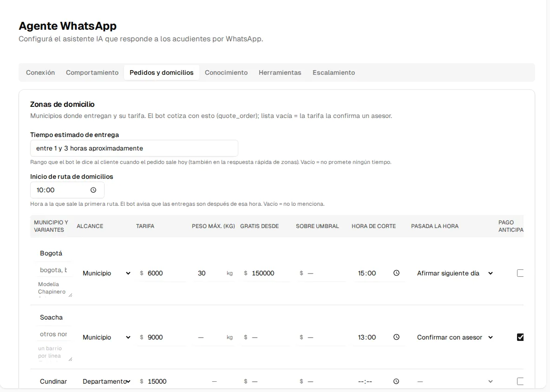
Task: Open Bogotá Alcance Municipio dropdown
Action: (x=106, y=273)
